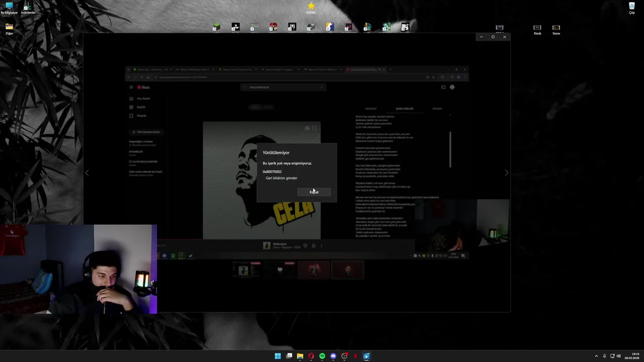644x362 pixels.
Task: Select the third filmstrip thumbnail with the red portrait
Action: pos(314,270)
